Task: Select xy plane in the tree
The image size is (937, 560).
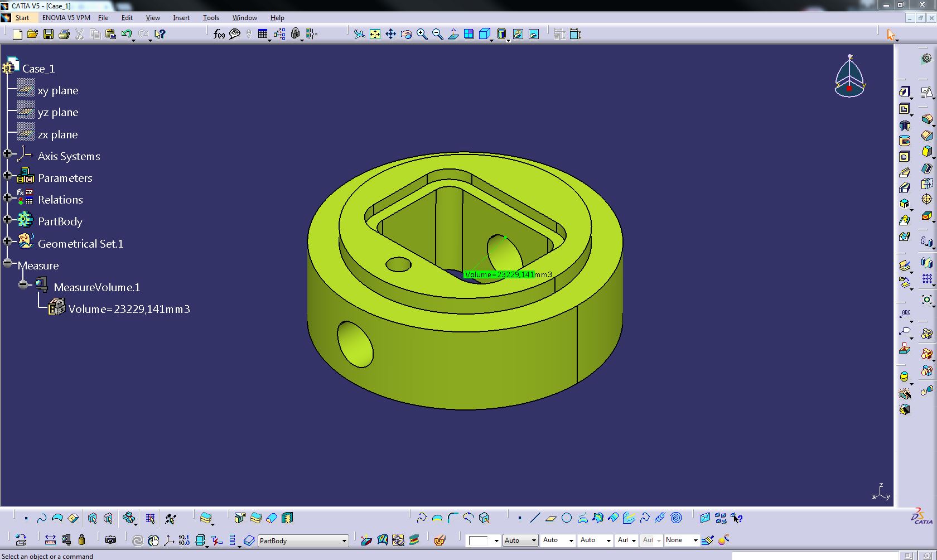Action: 58,90
